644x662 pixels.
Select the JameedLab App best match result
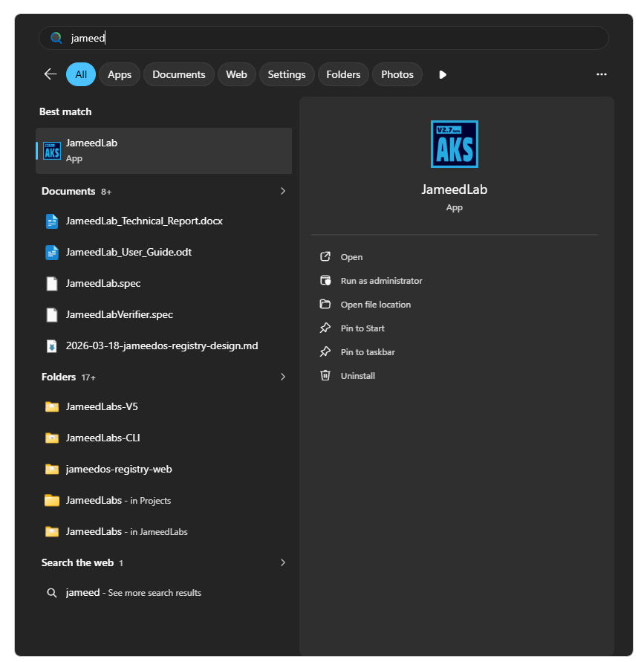tap(163, 151)
